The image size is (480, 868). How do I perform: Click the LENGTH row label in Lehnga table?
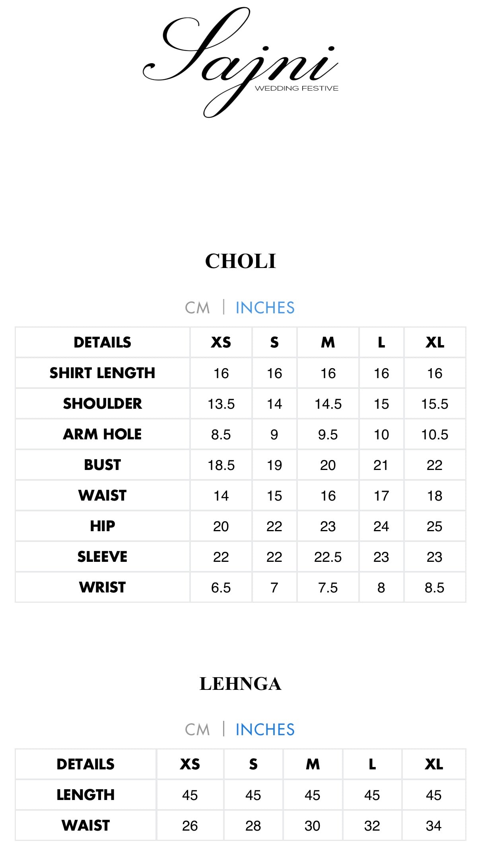[86, 795]
